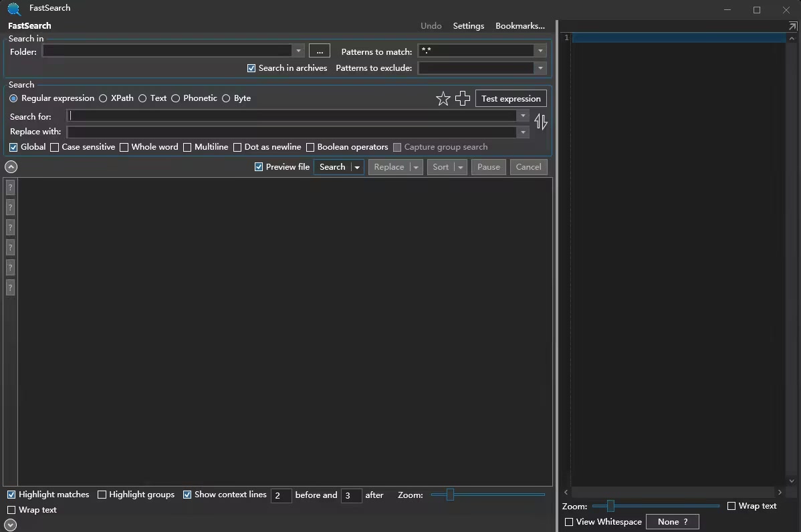Screen dimensions: 801x532
Task: Disable the Search in archives checkbox
Action: coord(251,68)
